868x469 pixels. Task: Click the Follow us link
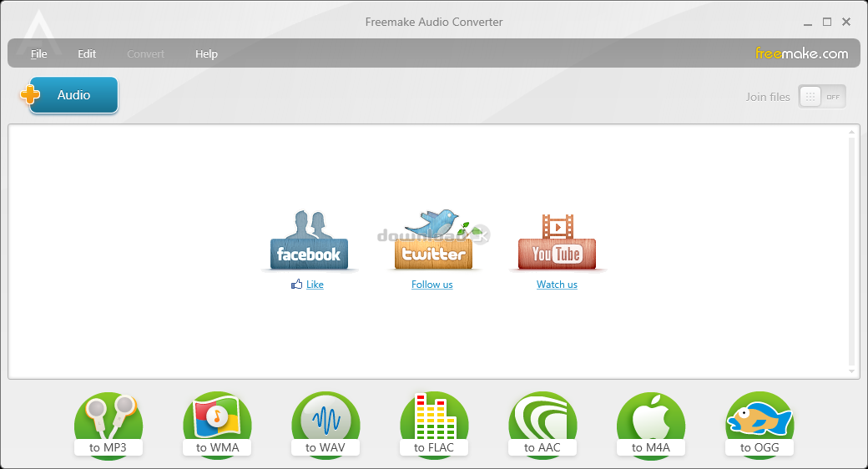(x=431, y=284)
